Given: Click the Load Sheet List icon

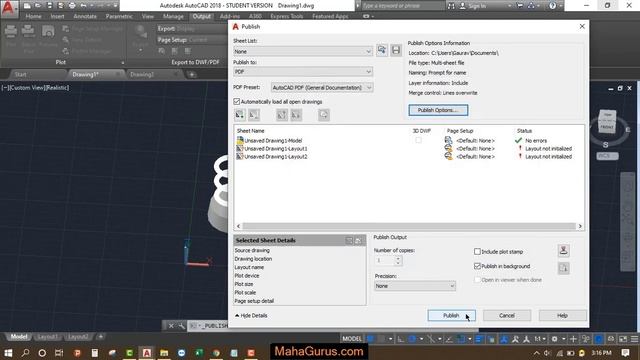Looking at the screenshot, I should click(382, 50).
